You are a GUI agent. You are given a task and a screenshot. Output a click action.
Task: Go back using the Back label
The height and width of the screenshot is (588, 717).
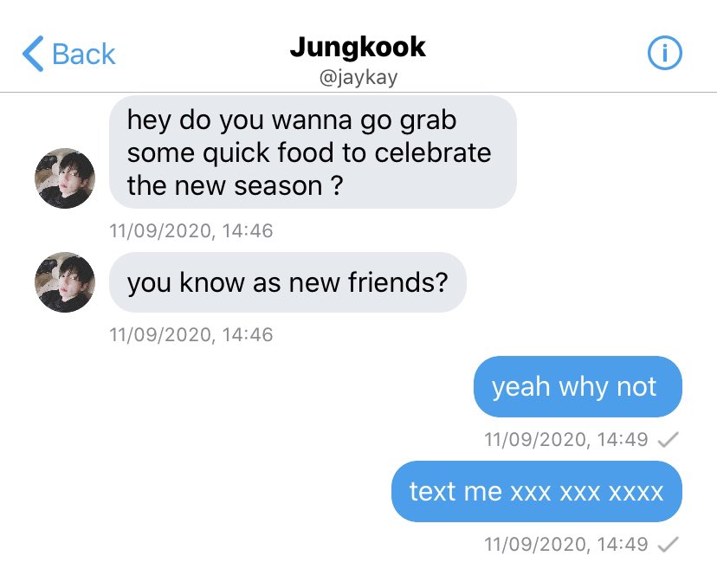[x=84, y=54]
